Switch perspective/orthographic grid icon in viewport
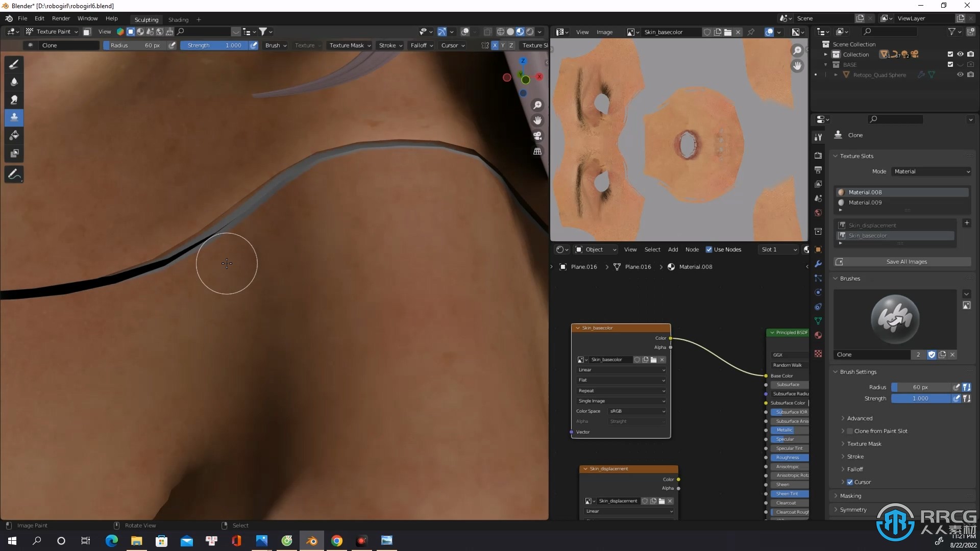 (x=537, y=151)
